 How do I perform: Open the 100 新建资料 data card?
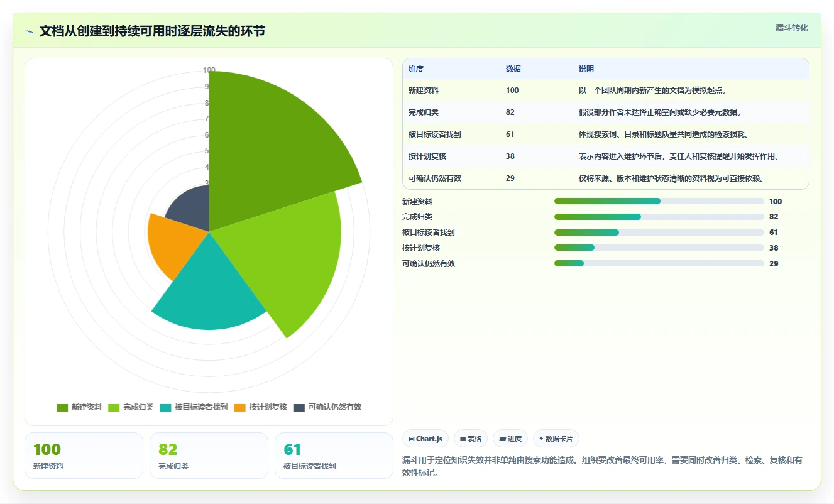pyautogui.click(x=84, y=456)
